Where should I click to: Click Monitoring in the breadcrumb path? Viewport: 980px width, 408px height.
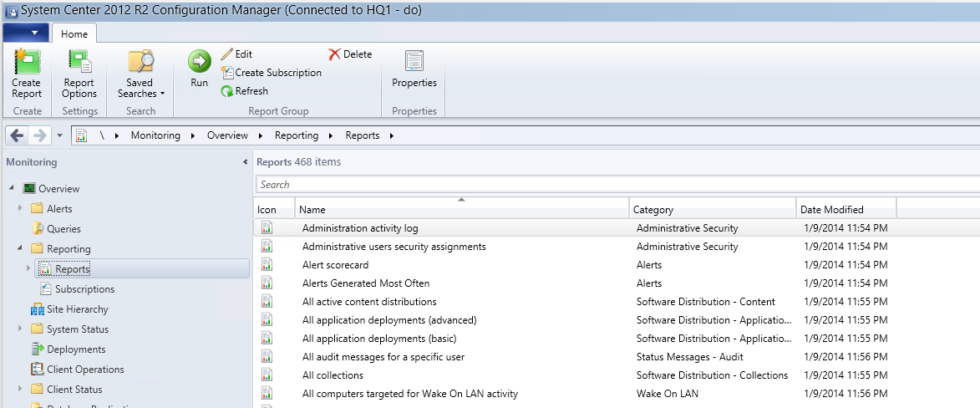155,135
